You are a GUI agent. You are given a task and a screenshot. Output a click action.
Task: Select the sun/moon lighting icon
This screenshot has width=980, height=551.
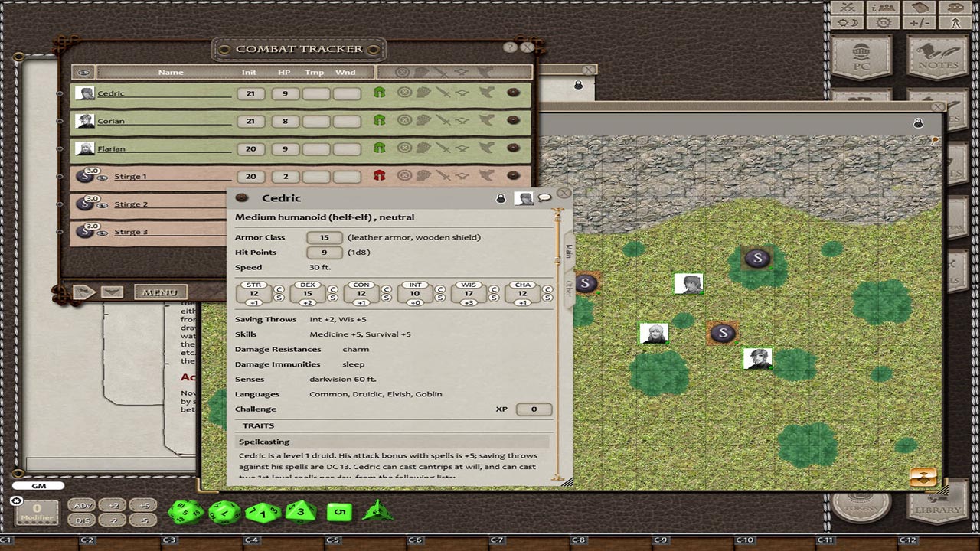(x=848, y=23)
